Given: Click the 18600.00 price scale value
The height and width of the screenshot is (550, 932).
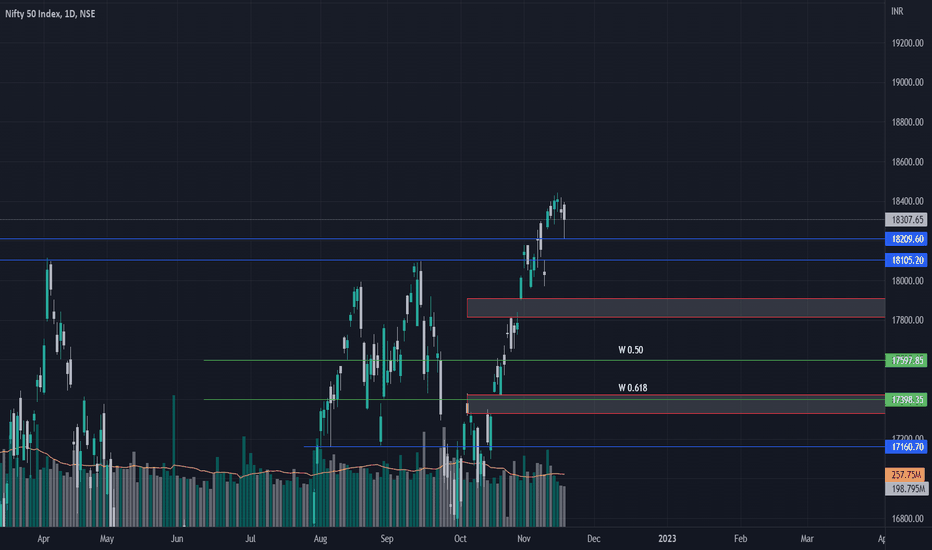Looking at the screenshot, I should click(908, 162).
